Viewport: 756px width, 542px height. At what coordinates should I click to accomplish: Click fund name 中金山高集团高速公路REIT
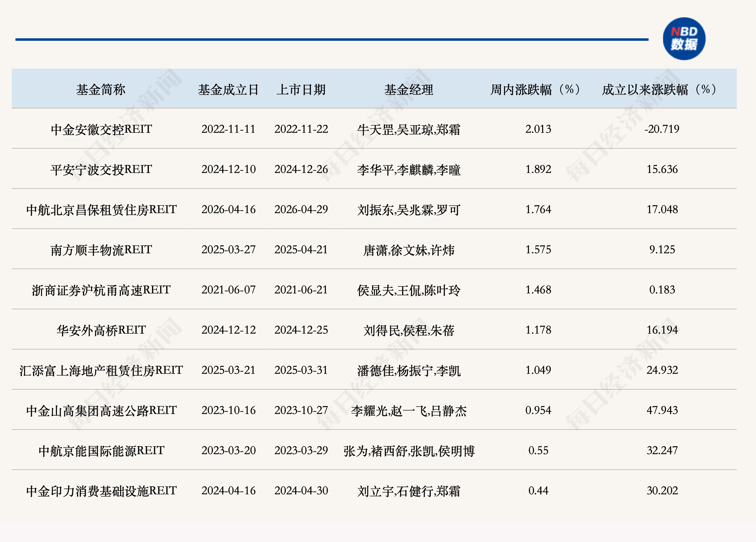point(101,410)
